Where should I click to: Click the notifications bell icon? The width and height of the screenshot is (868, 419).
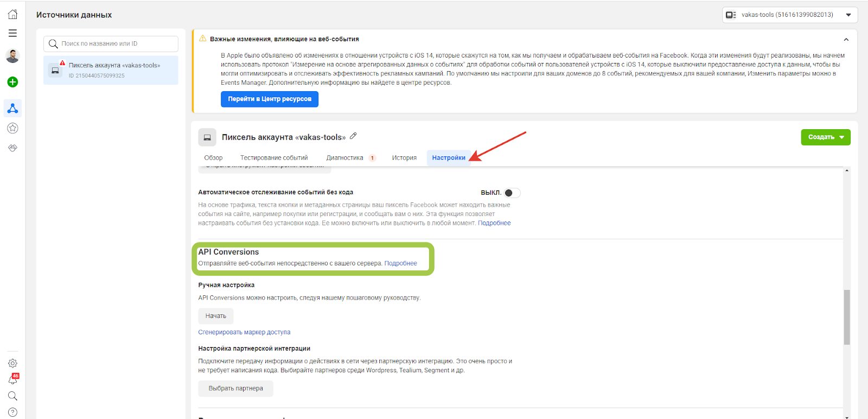(12, 379)
